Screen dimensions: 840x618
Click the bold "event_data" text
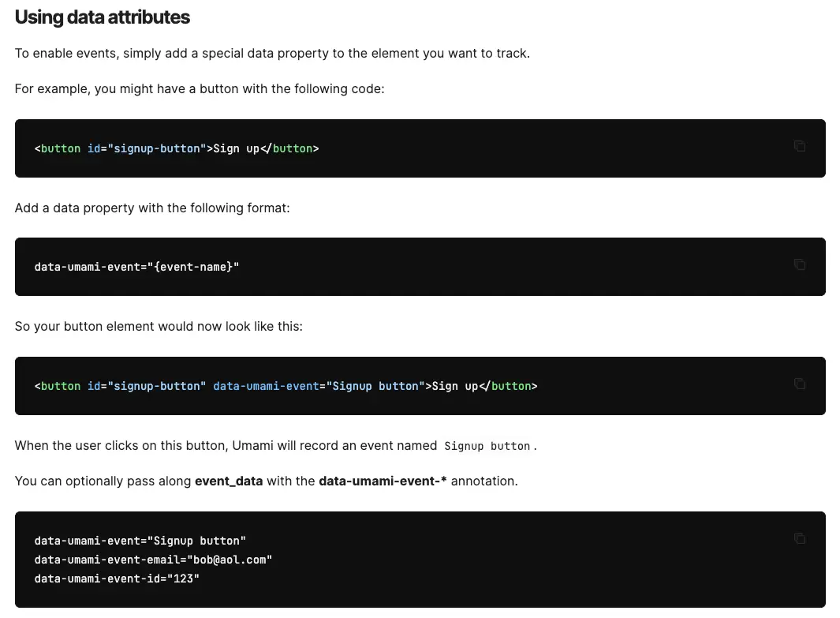pos(228,481)
